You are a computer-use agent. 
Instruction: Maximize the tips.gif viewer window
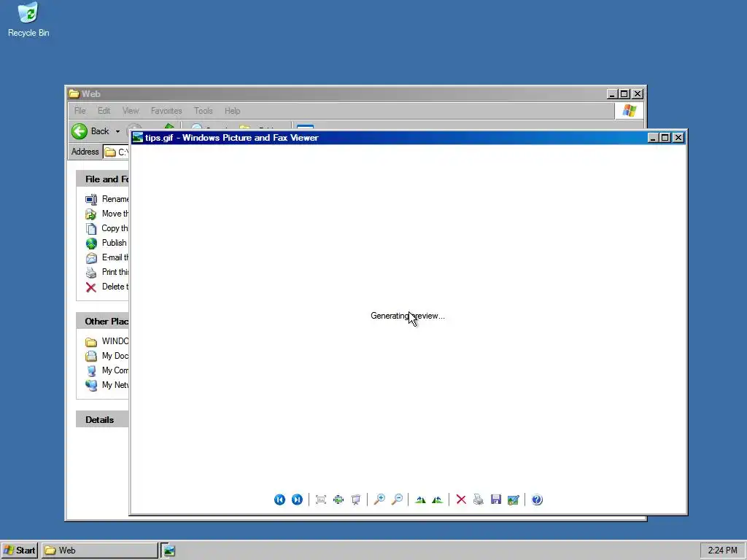[665, 138]
